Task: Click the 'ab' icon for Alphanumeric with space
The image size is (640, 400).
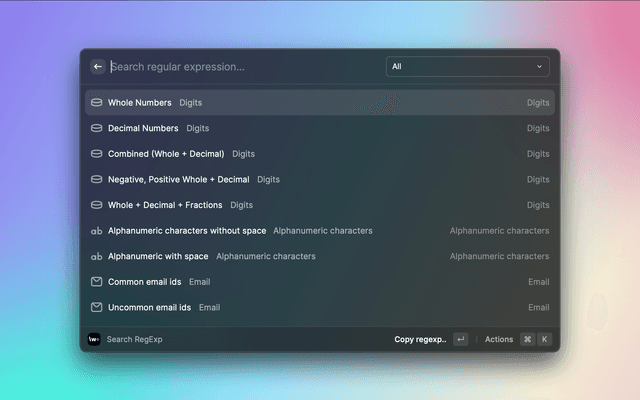Action: pos(97,256)
